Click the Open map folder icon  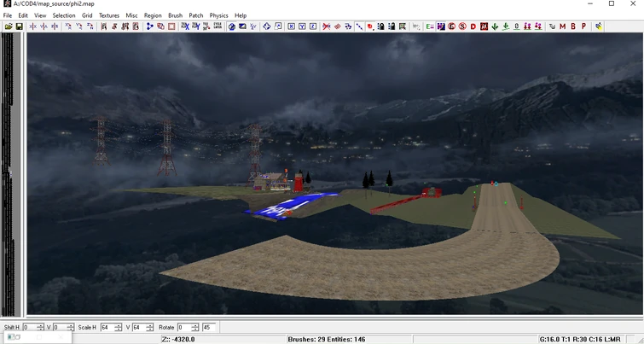click(9, 26)
